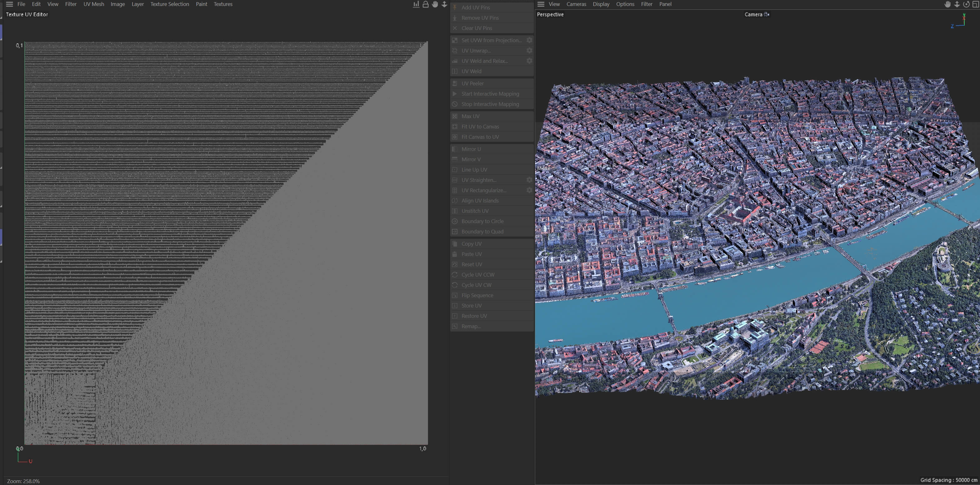
Task: Open the Texture Selection menu
Action: click(170, 4)
